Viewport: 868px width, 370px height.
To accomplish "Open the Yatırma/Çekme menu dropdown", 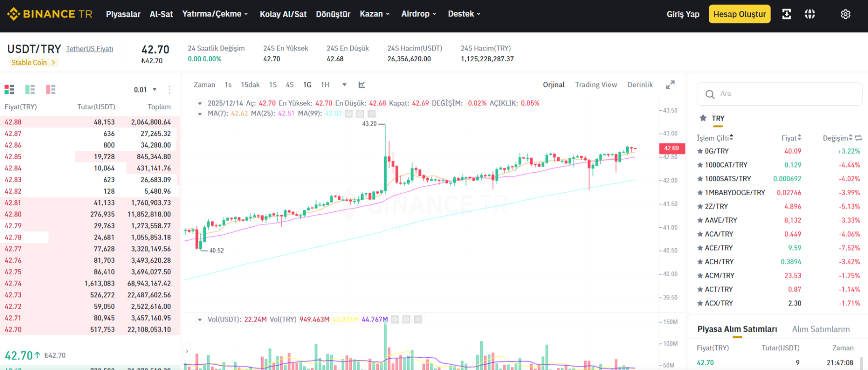I will [215, 14].
